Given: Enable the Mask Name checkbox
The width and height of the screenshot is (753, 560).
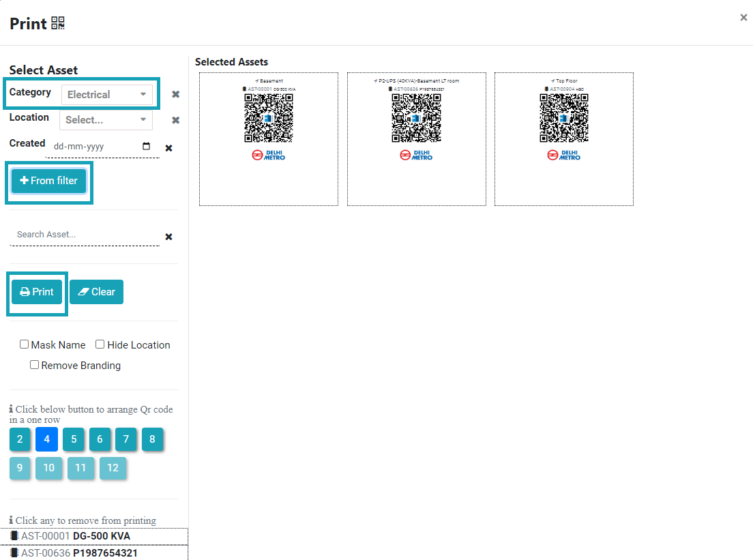Looking at the screenshot, I should tap(25, 344).
